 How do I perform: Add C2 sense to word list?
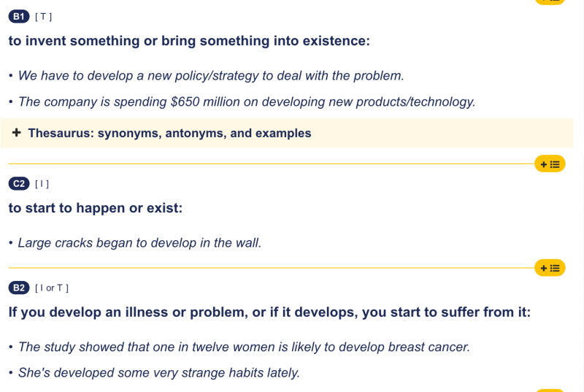coord(550,269)
